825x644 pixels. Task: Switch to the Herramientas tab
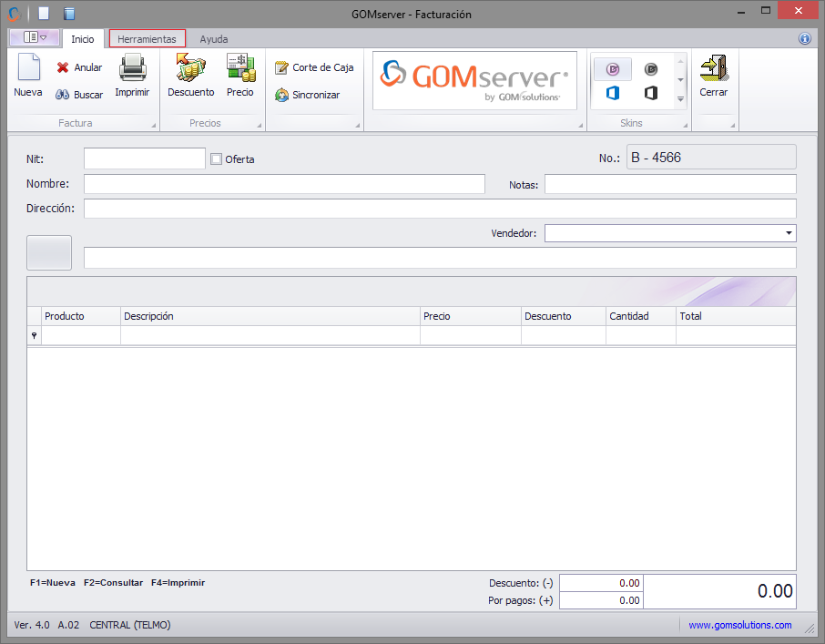point(147,39)
